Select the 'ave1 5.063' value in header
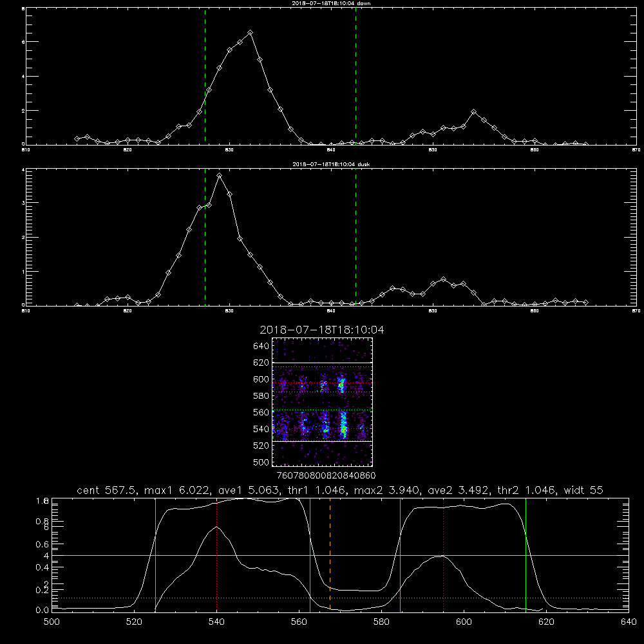 pos(249,490)
